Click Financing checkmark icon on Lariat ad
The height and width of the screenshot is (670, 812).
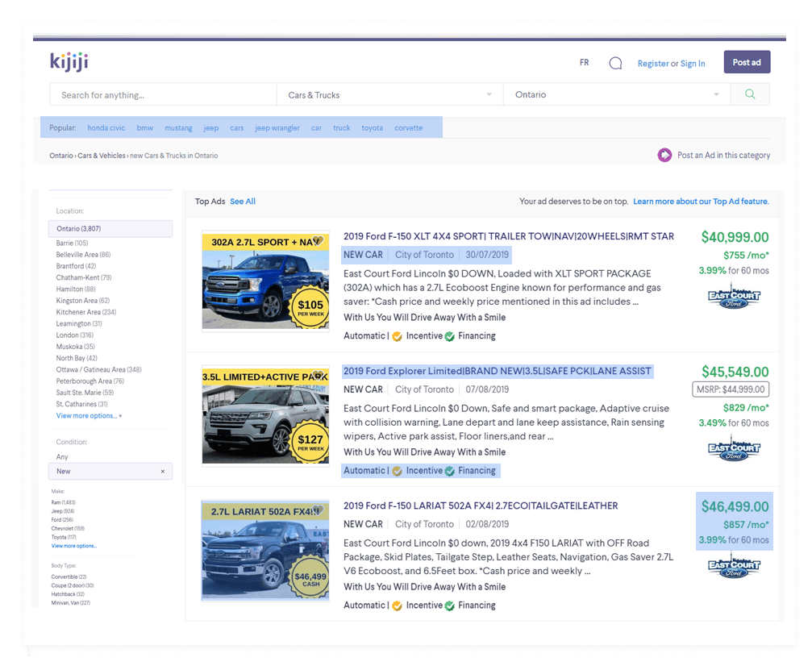click(x=449, y=605)
